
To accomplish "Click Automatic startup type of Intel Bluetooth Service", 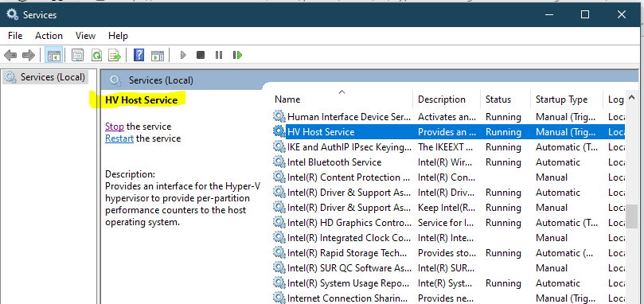I will click(558, 162).
